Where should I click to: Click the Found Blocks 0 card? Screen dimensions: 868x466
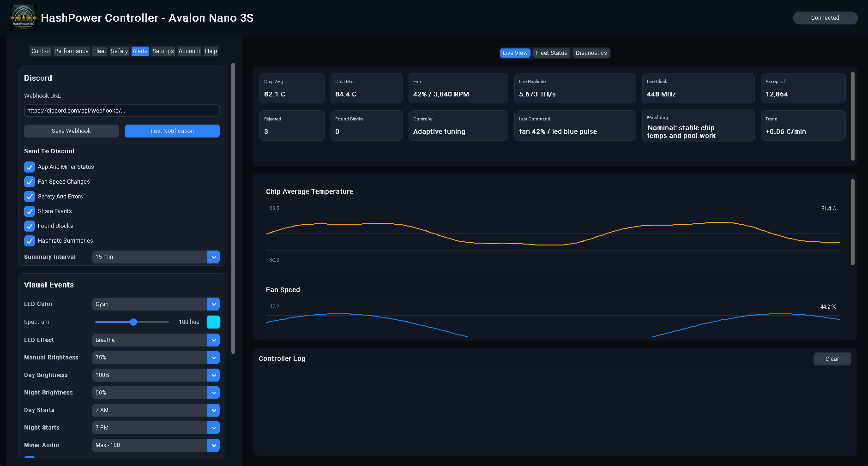[x=367, y=125]
